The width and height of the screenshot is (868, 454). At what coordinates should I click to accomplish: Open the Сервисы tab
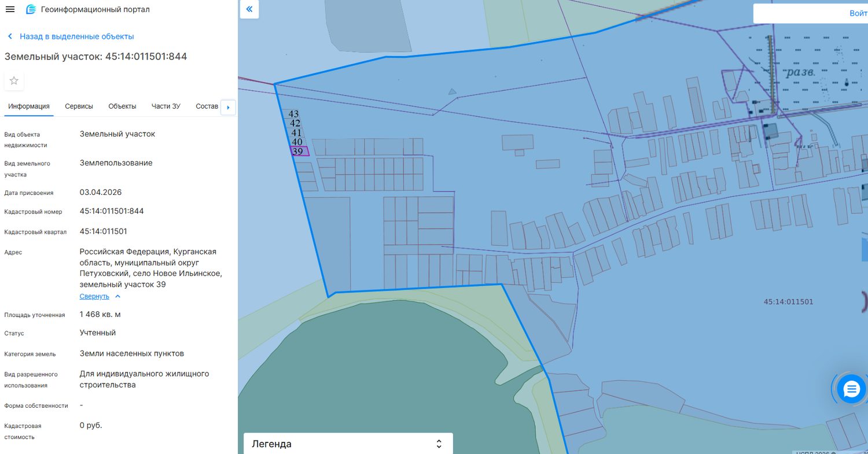coord(79,106)
